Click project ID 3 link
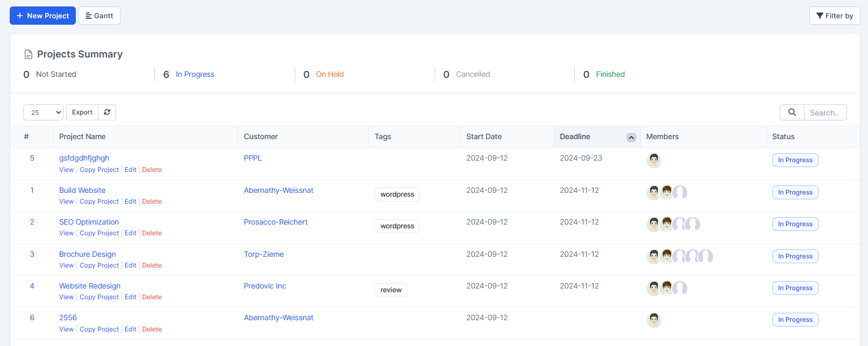 pos(32,254)
